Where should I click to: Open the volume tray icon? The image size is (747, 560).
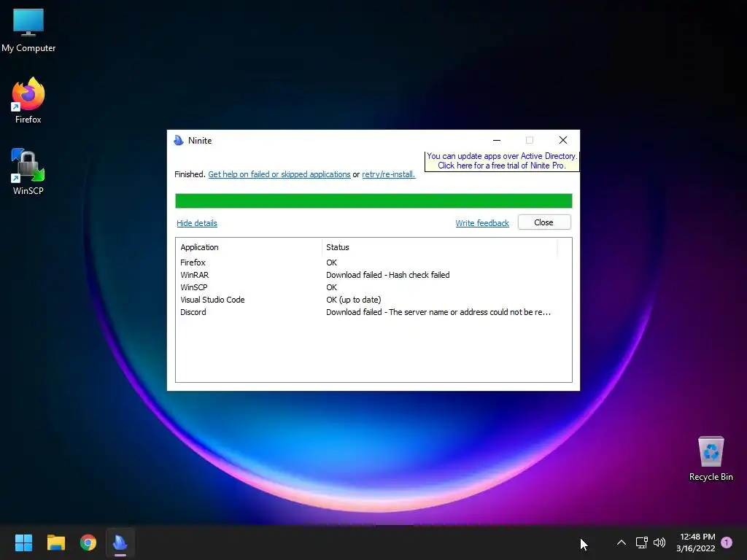click(x=659, y=542)
